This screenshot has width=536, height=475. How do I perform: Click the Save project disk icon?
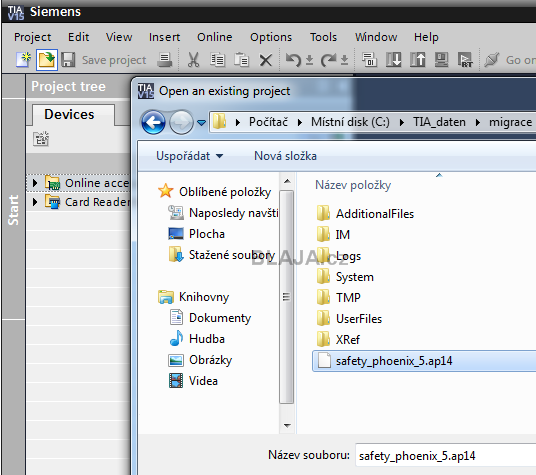(68, 60)
